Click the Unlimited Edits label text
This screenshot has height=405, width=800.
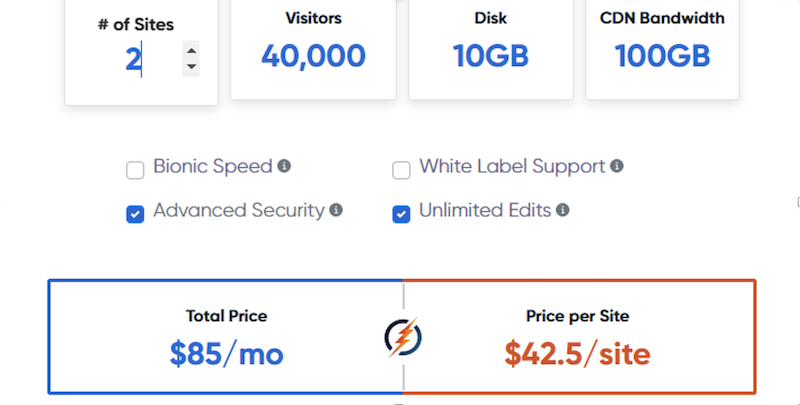coord(485,210)
